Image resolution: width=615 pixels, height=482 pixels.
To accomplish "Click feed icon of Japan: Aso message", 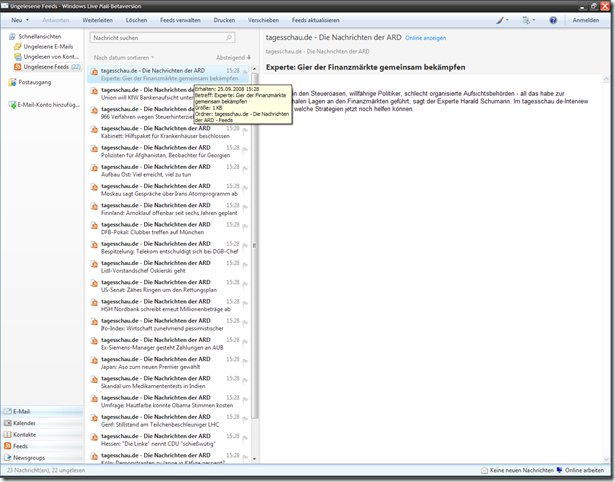I will [94, 360].
